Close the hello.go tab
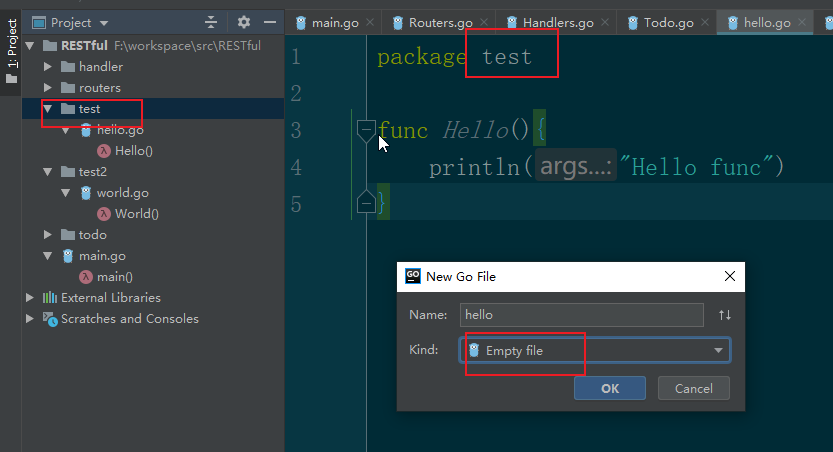The height and width of the screenshot is (452, 833). click(x=802, y=22)
